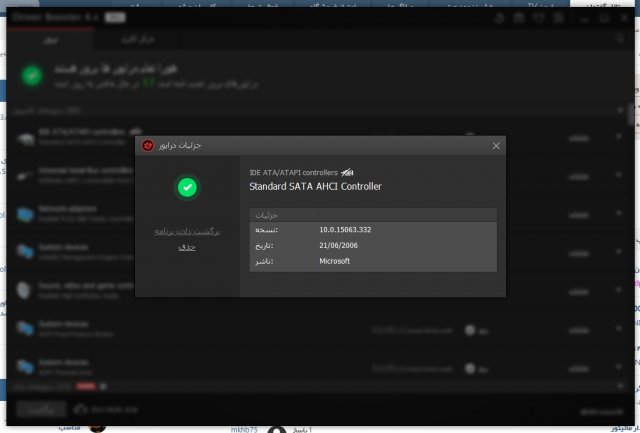Click the large green status checkmark in main window
640x433 pixels.
32,75
